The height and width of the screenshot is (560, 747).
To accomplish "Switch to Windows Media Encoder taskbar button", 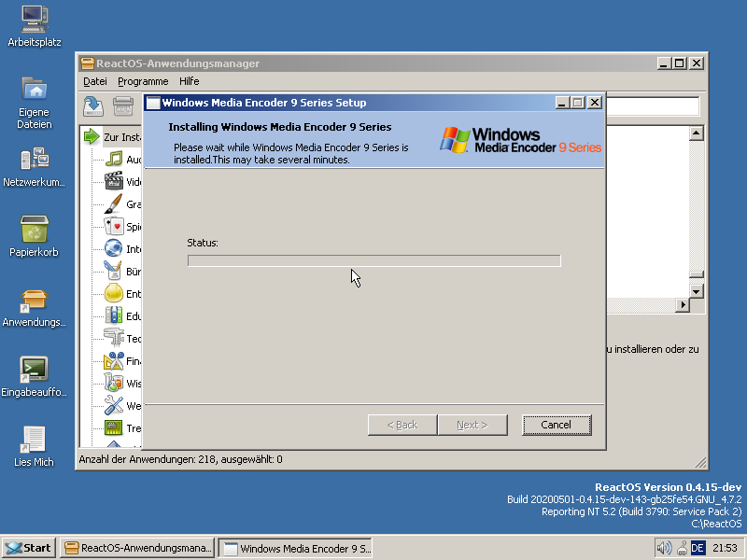I will [295, 548].
